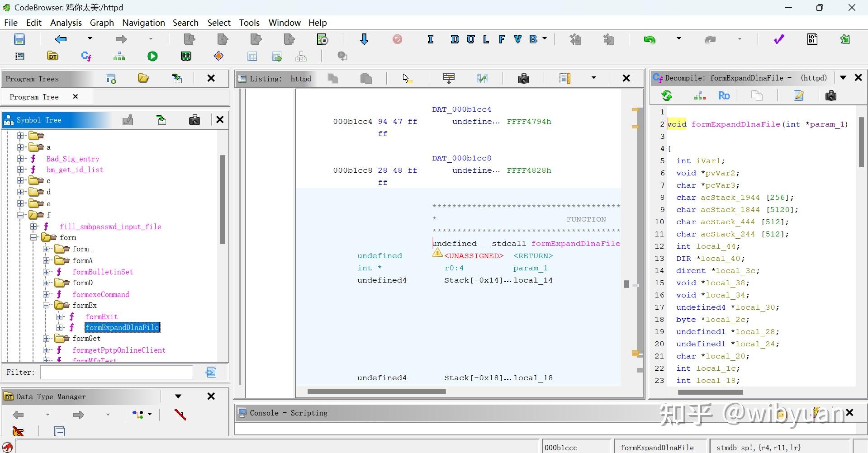Toggle the 'Ro' read-only button in Decompile
Screen dimensions: 868x453
coord(724,95)
